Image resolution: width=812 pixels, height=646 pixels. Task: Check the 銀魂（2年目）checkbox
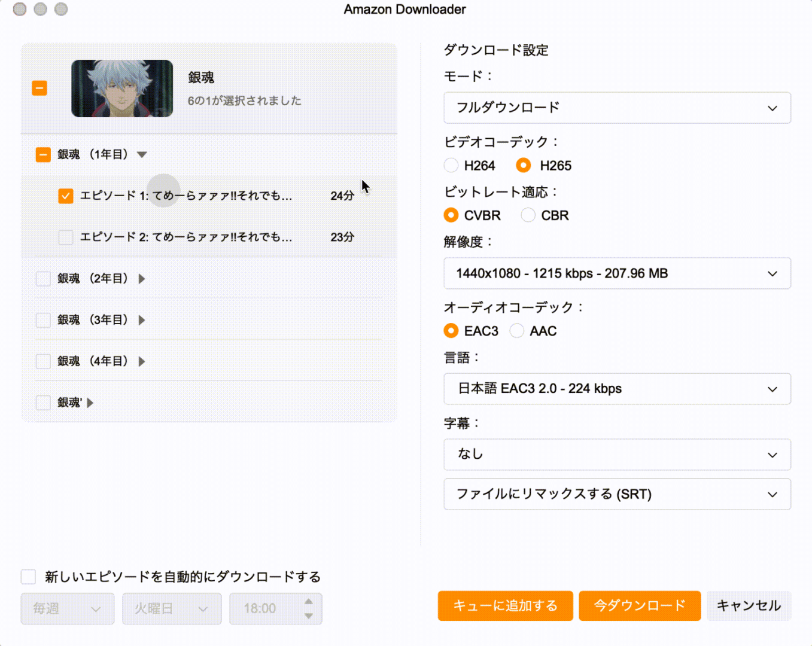[43, 279]
